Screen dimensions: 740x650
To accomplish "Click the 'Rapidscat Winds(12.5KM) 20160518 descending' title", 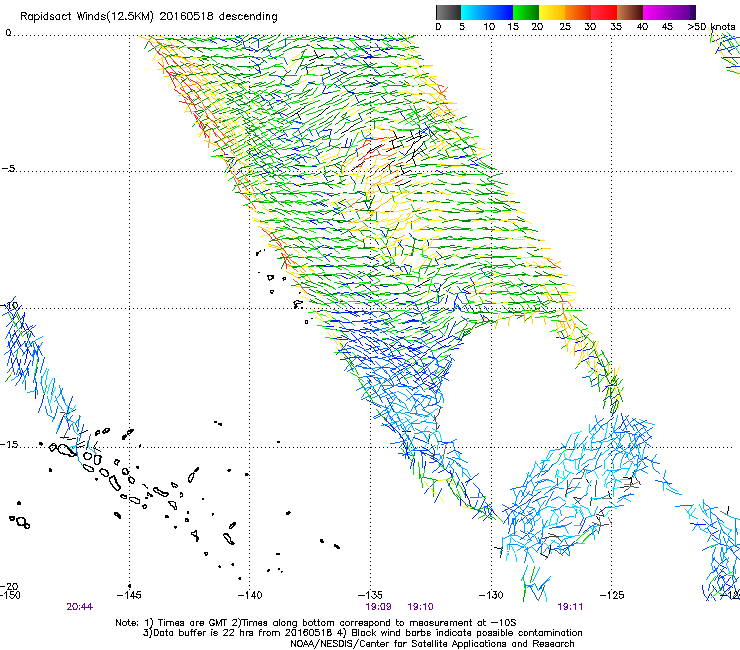I will point(149,16).
